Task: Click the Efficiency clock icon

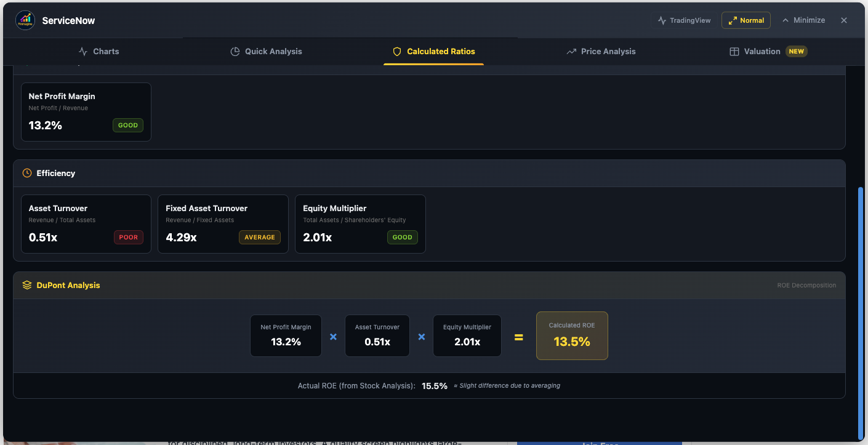Action: point(26,174)
